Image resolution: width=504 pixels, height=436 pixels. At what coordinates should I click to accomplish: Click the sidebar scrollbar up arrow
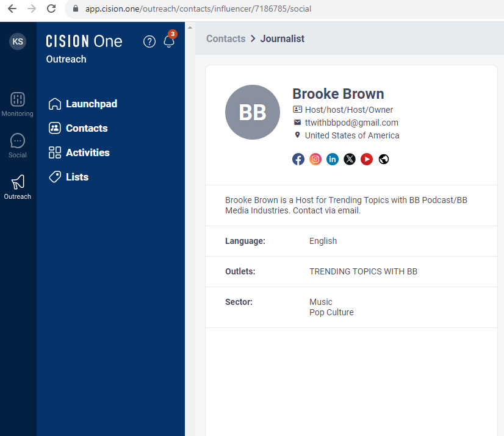point(190,27)
